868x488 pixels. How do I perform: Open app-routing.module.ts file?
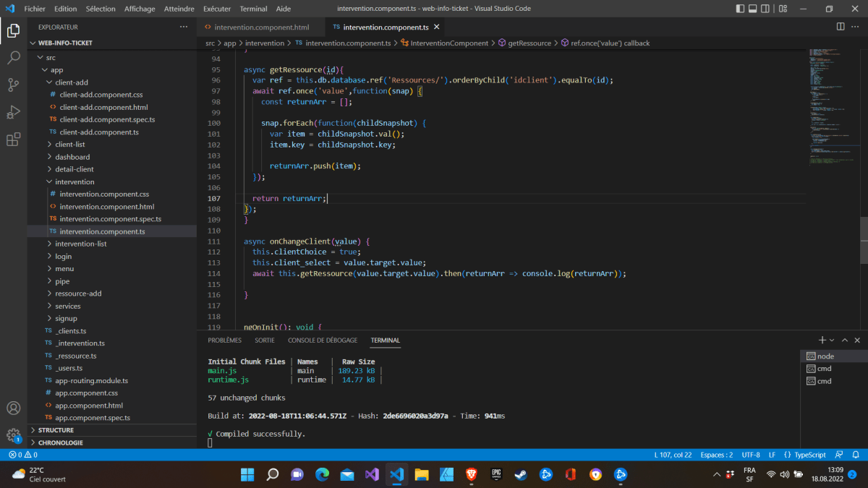(x=112, y=380)
